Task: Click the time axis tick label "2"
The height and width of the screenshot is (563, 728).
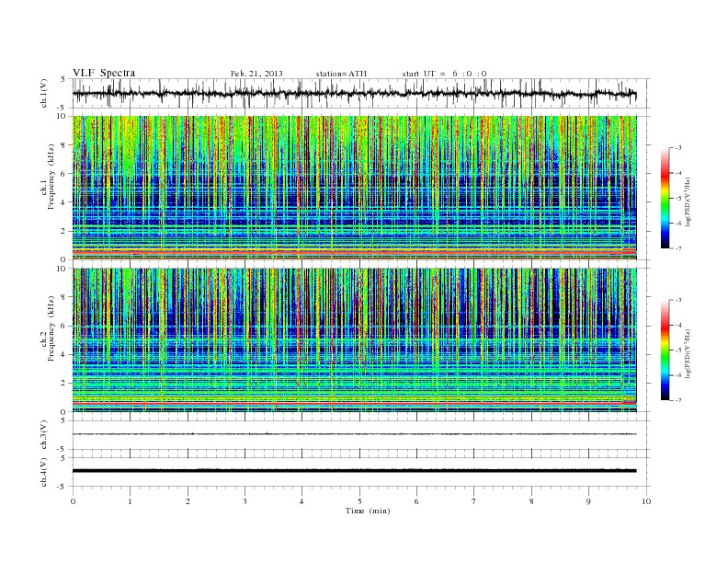Action: click(188, 501)
